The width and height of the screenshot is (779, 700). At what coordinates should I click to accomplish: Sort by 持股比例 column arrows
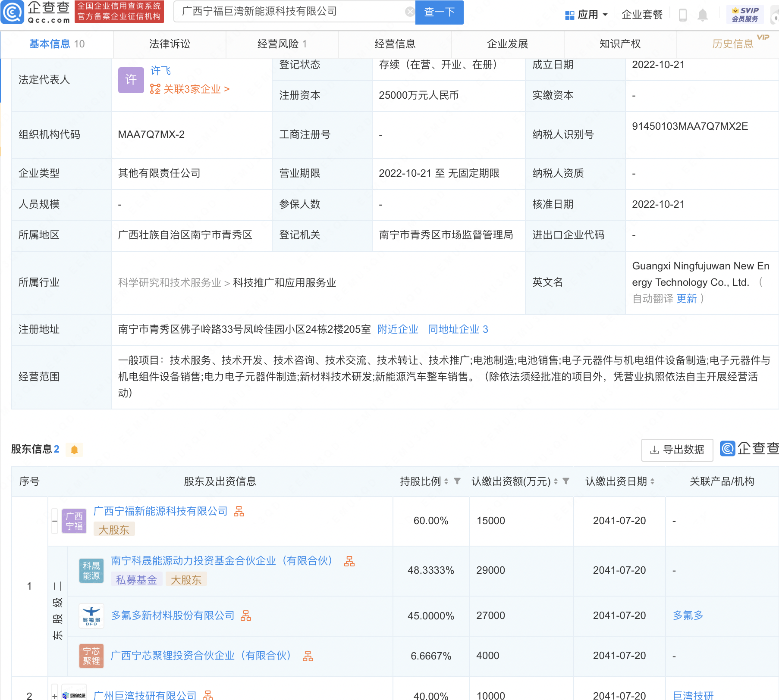pyautogui.click(x=446, y=481)
